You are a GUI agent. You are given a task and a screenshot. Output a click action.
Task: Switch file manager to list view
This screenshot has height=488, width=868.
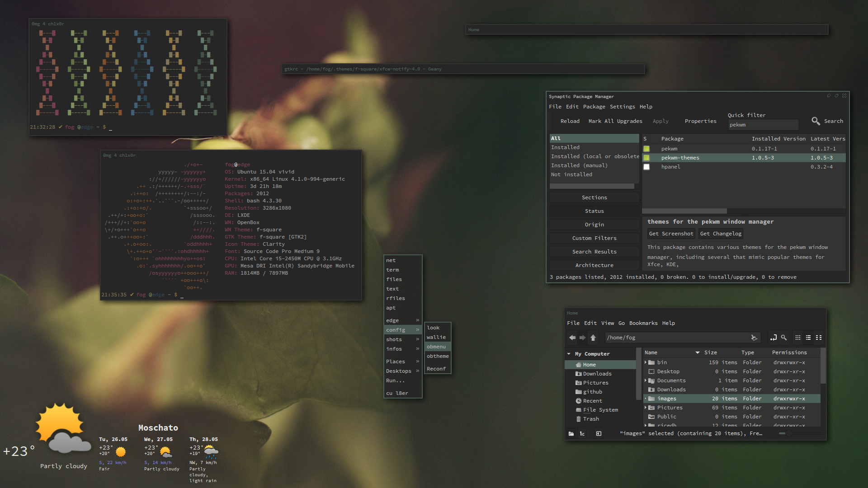tap(808, 338)
